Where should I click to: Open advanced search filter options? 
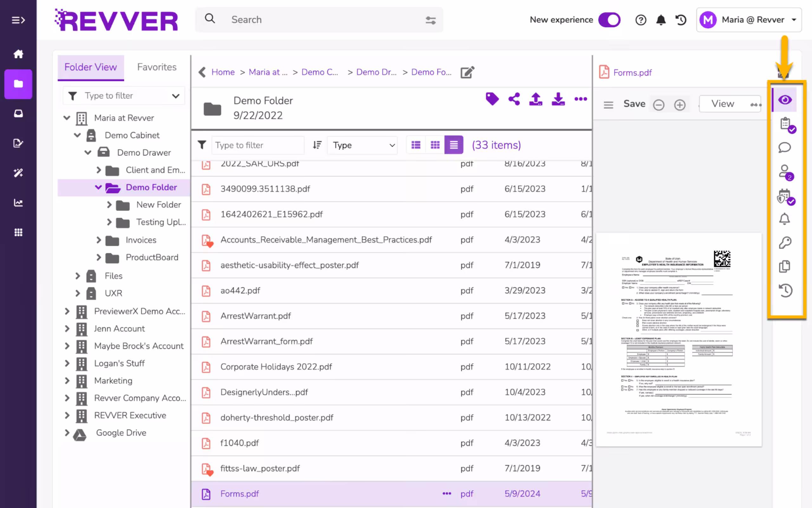click(430, 20)
